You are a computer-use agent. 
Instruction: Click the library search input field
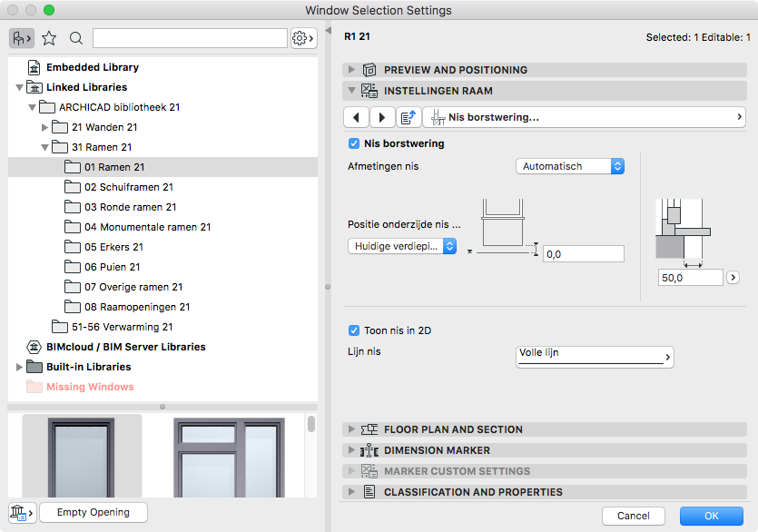[x=190, y=38]
